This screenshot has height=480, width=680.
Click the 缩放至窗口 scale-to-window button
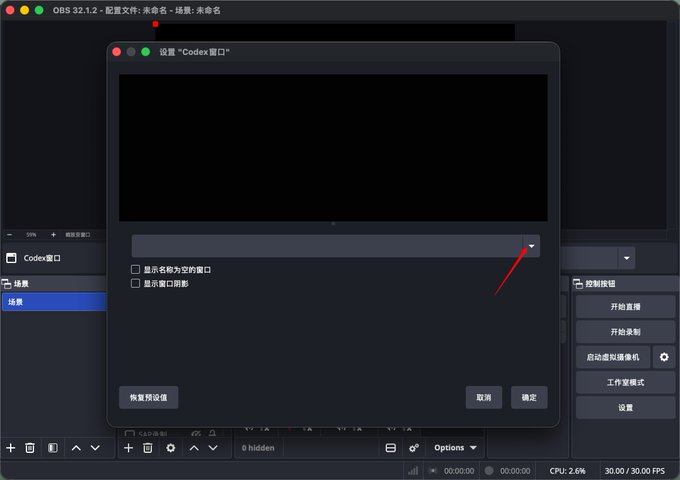[78, 235]
